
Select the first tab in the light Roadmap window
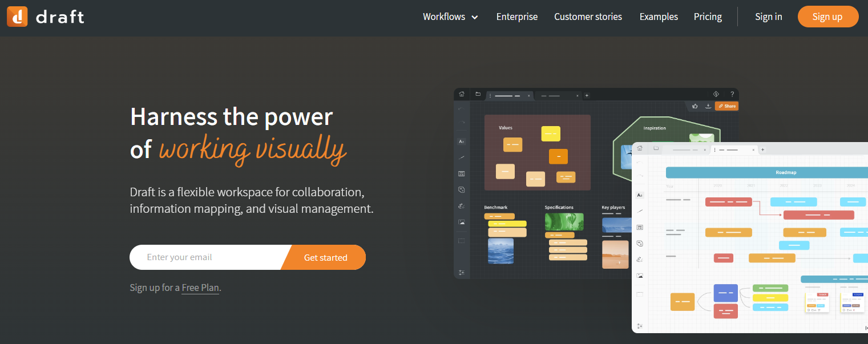click(x=686, y=149)
